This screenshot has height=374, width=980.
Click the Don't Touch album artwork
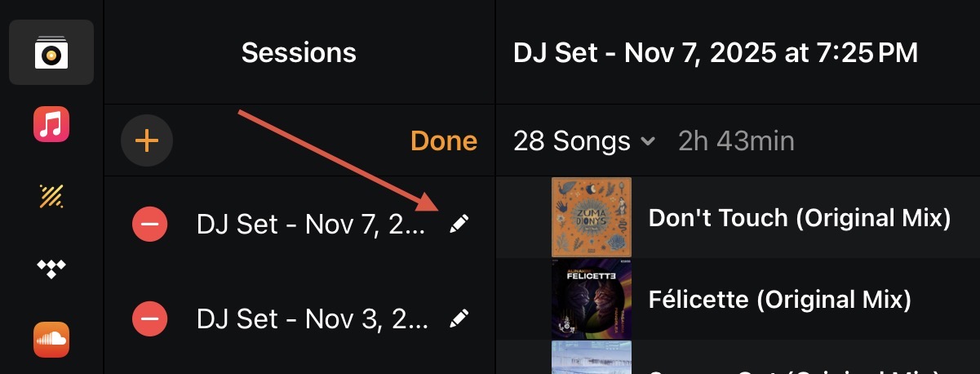coord(592,218)
